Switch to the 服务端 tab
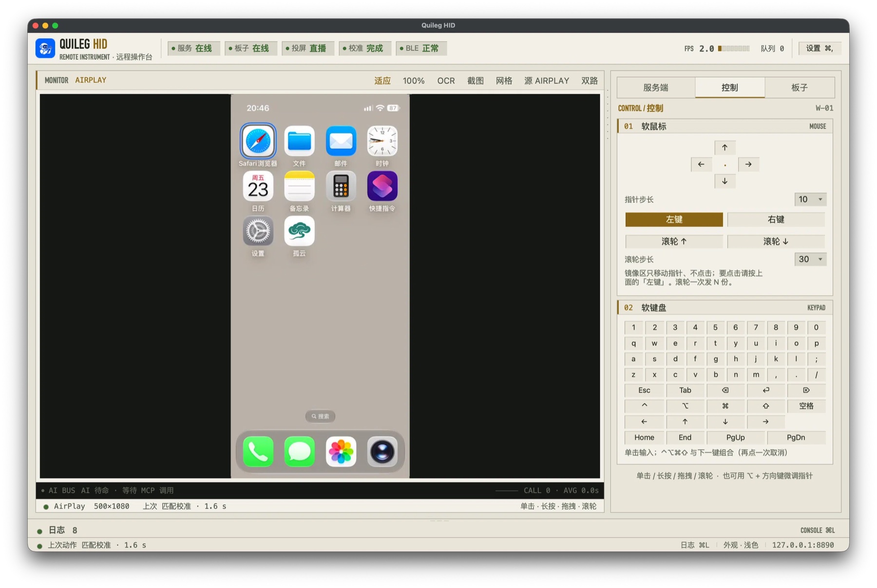The height and width of the screenshot is (588, 877). point(656,88)
